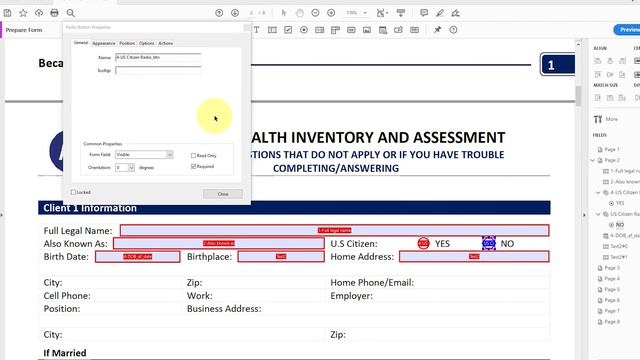Open the find text magnifier
The image size is (640, 360).
pyautogui.click(x=71, y=13)
